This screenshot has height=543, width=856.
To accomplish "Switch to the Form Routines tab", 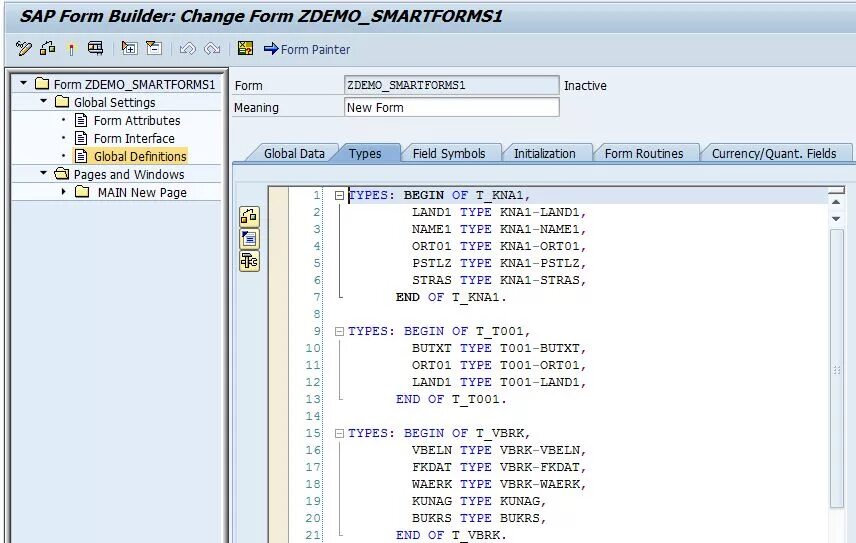I will coord(644,153).
